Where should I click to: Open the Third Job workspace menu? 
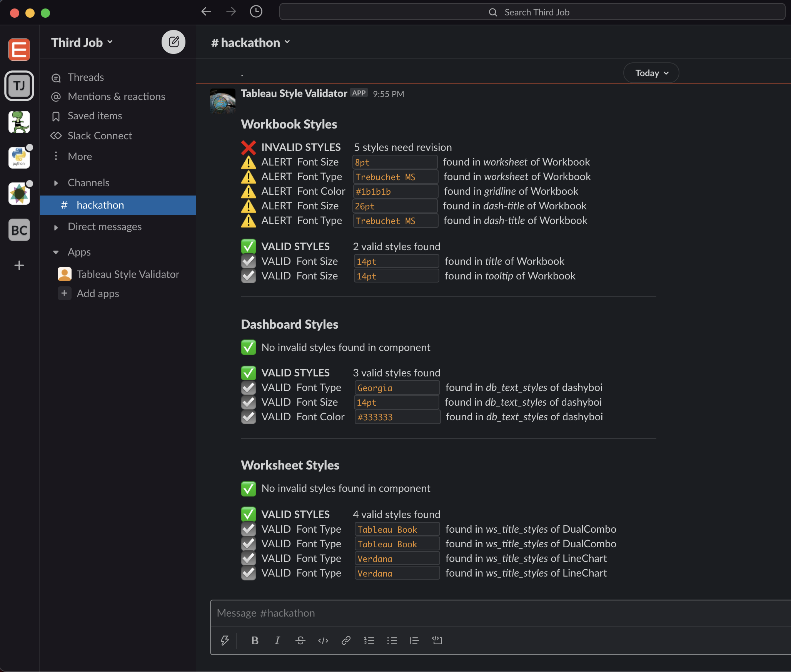coord(82,42)
